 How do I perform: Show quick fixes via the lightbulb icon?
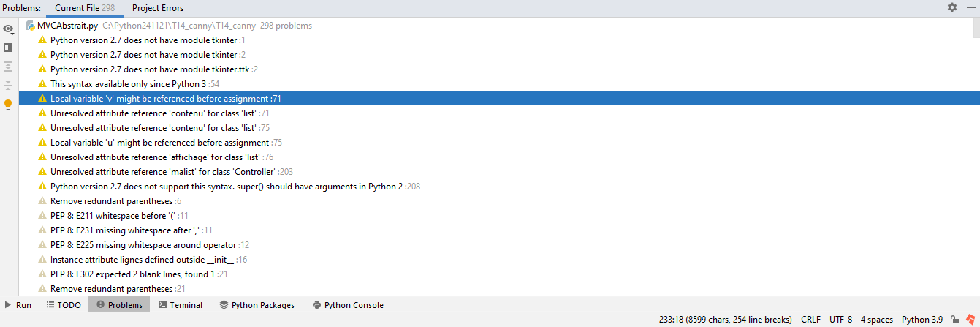(x=8, y=105)
